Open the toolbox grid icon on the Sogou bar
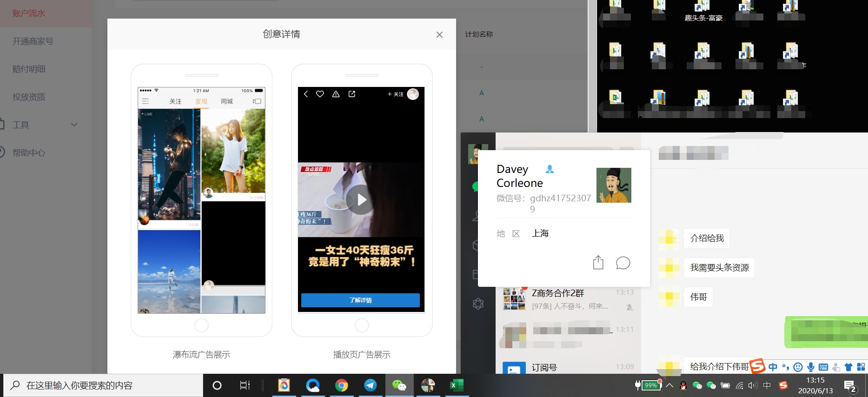Screen dimensions: 868x397 tap(861, 367)
